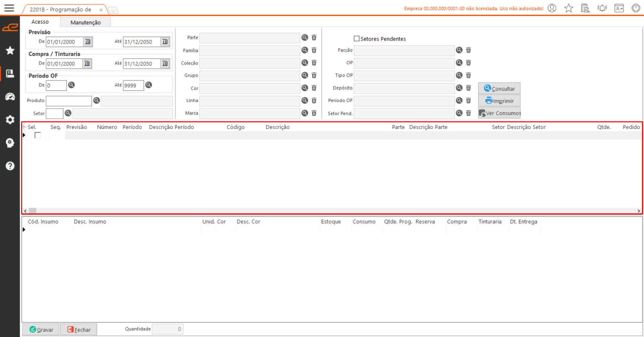Open the help question mark icon
644x337 pixels.
click(10, 166)
